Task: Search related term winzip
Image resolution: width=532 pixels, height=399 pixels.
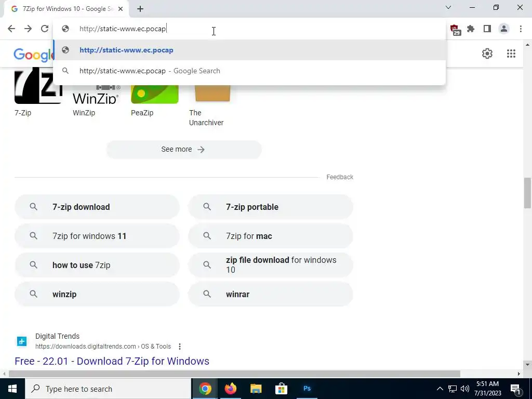Action: click(x=97, y=294)
